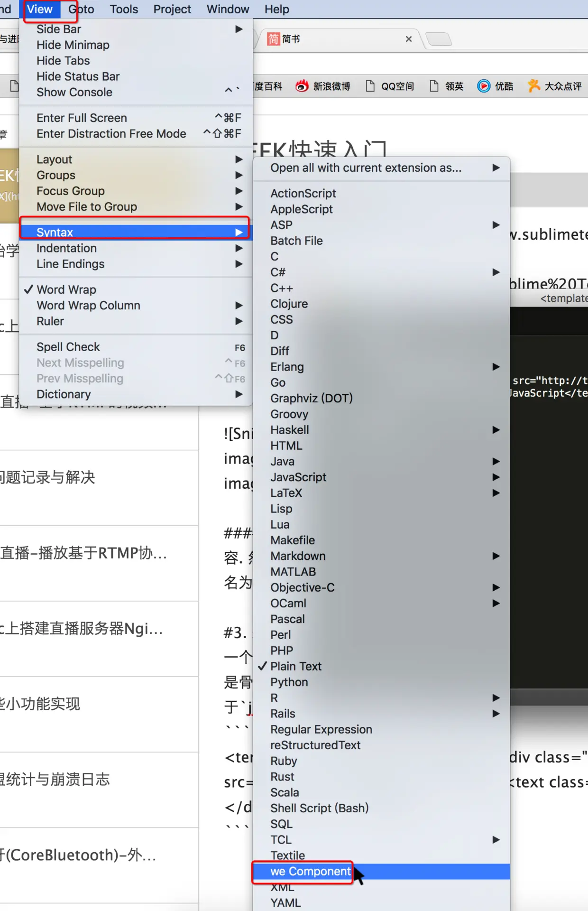Expand the Layout submenu
This screenshot has height=911, width=588.
coord(136,159)
